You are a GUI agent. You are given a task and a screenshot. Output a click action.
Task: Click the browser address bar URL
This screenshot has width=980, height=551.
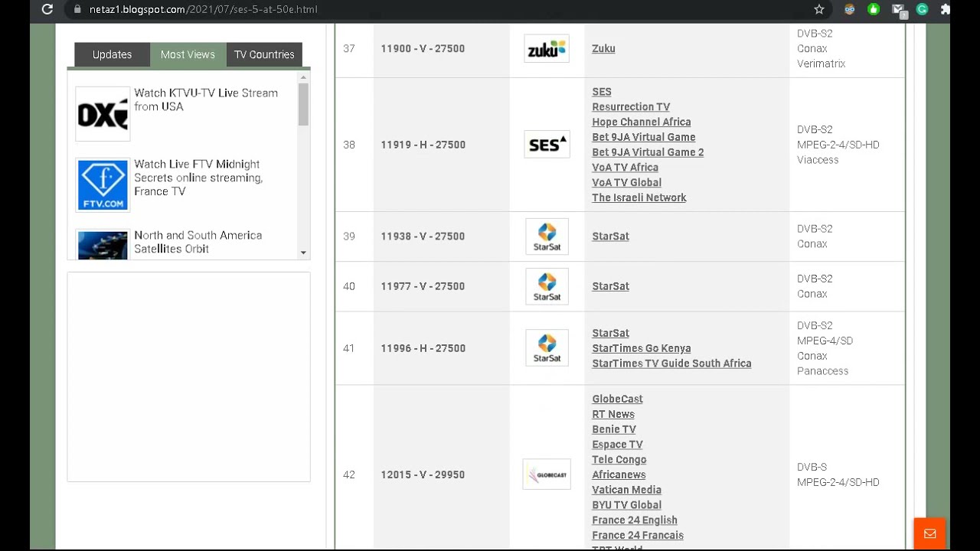(x=204, y=9)
